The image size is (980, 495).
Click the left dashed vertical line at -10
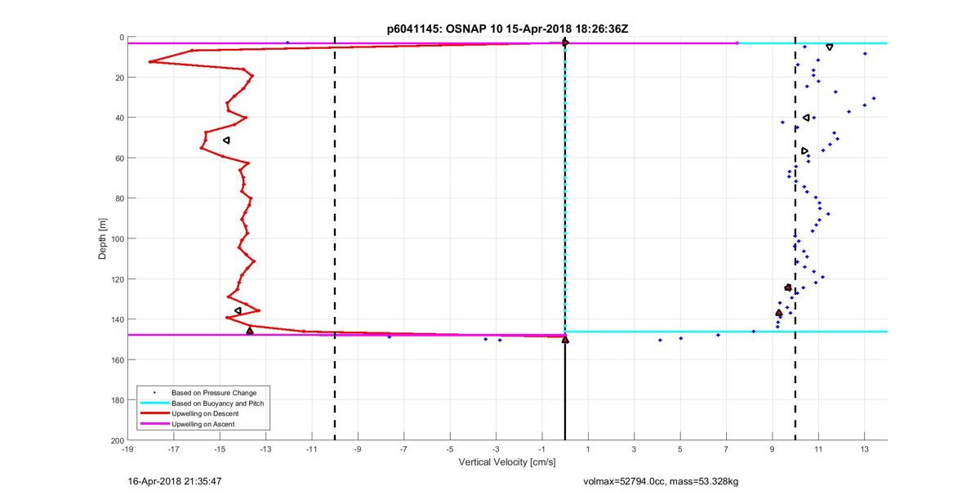point(335,239)
